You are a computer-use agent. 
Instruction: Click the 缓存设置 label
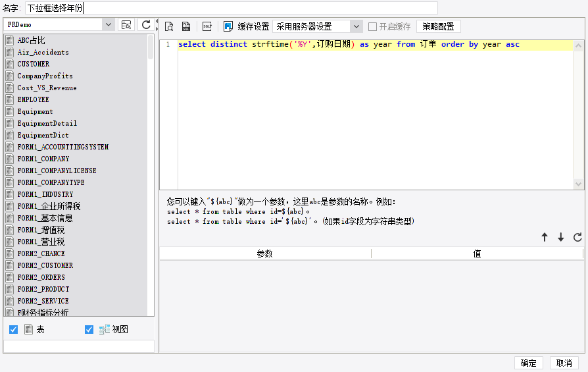[253, 26]
